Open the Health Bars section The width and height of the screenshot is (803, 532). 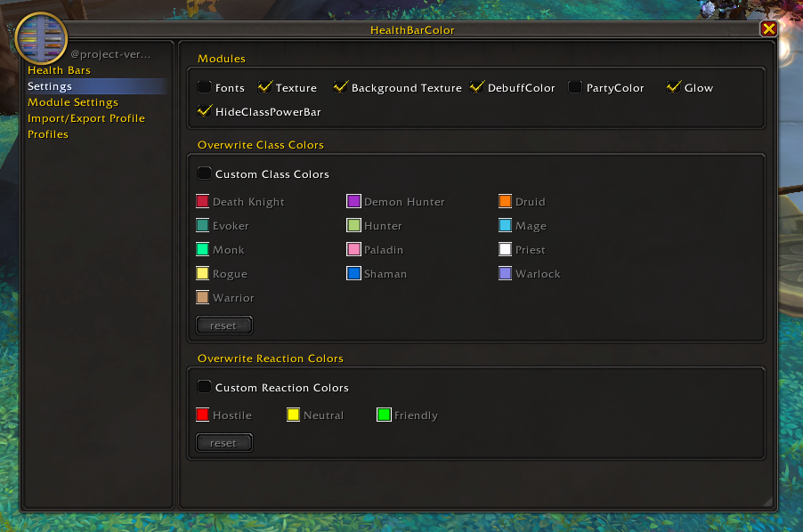(x=59, y=70)
